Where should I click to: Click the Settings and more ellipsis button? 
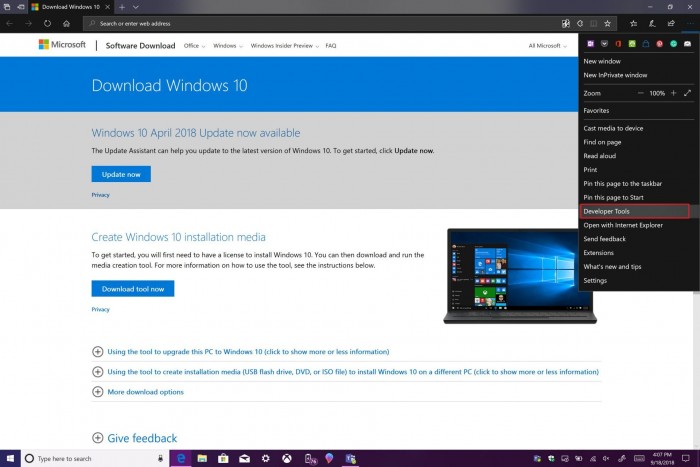coord(690,24)
